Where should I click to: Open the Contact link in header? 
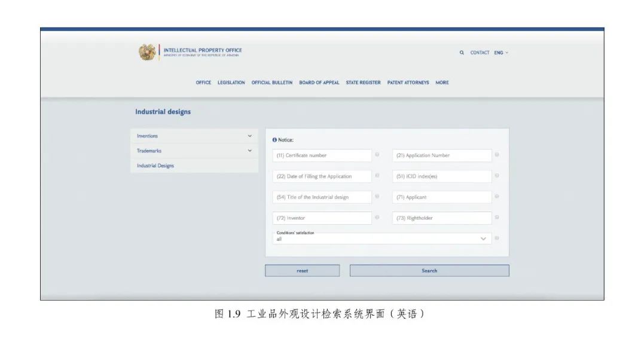click(480, 53)
